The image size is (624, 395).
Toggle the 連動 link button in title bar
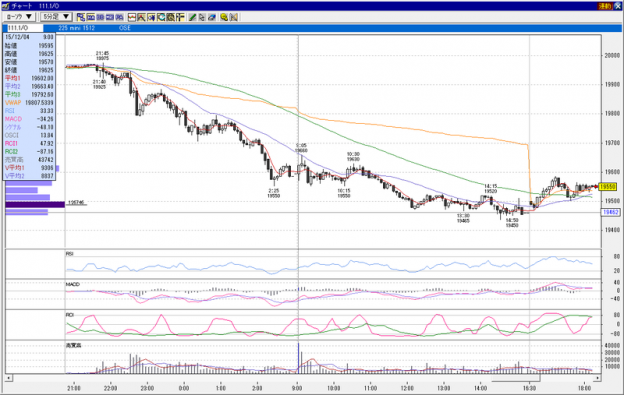click(604, 6)
